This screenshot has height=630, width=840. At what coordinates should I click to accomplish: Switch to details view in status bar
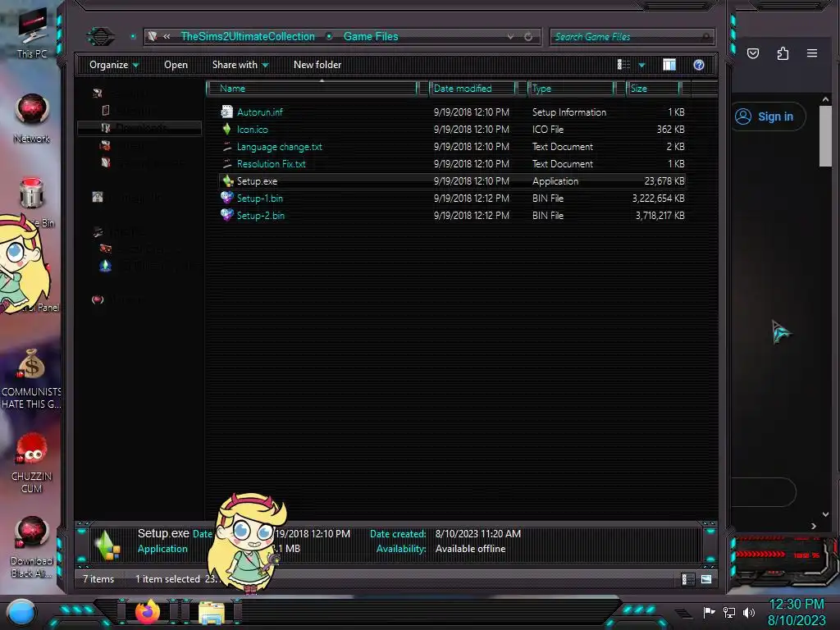click(x=688, y=579)
